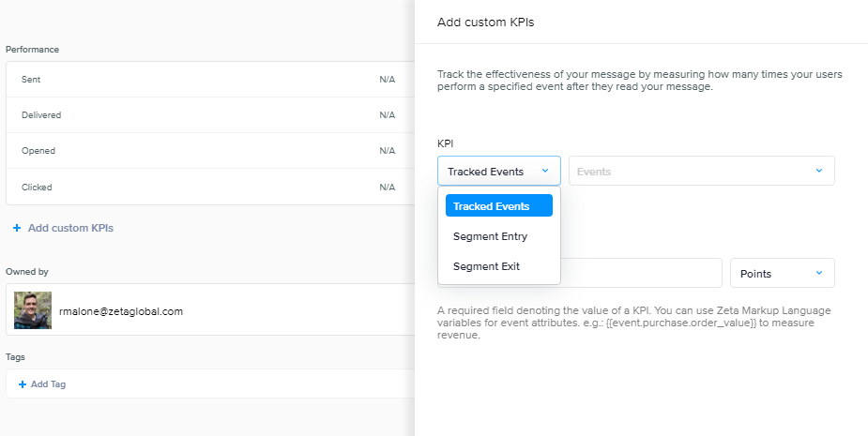Viewport: 868px width, 436px height.
Task: Click the chevron arrow in the Tracked Events box
Action: pos(544,171)
